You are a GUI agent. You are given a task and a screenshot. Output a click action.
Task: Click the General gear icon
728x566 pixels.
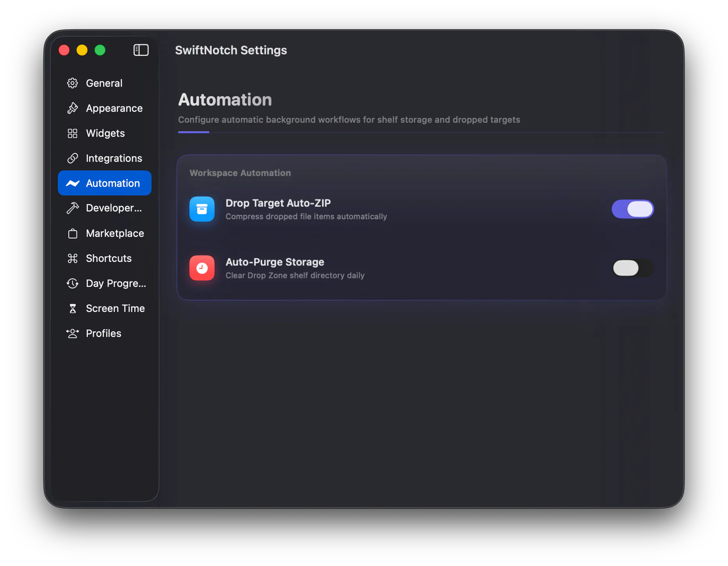(x=73, y=83)
